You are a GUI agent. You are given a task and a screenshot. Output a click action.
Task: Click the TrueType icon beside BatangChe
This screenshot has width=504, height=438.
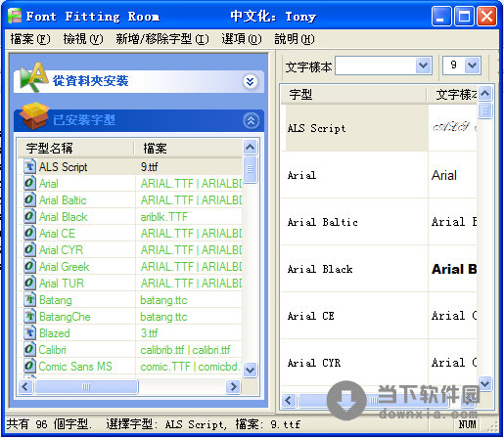[29, 316]
